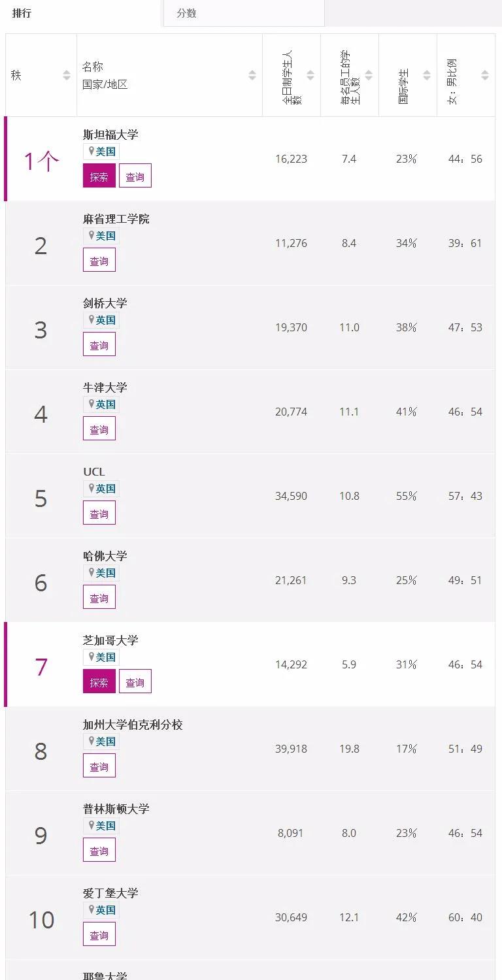Click location pin icon under 剑桥大学

pos(92,320)
